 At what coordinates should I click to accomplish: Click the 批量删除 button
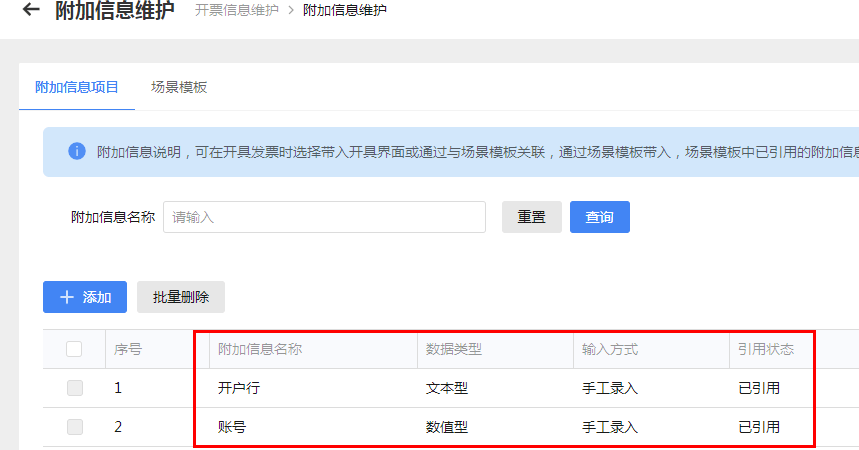[181, 297]
